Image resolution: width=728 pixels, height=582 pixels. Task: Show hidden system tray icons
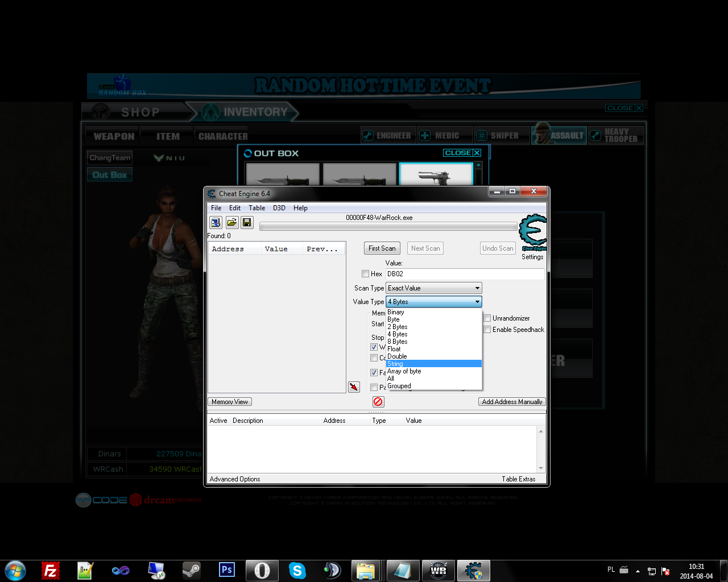[x=638, y=571]
